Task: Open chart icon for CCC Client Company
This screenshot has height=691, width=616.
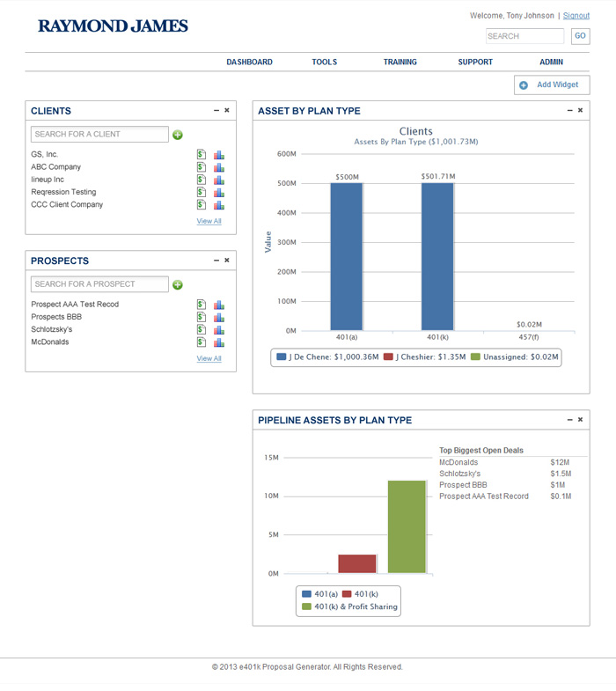Action: [x=219, y=205]
